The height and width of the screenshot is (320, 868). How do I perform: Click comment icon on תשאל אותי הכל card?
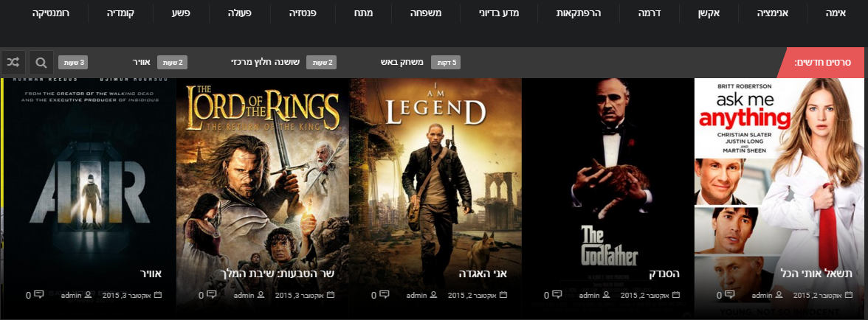pyautogui.click(x=729, y=295)
